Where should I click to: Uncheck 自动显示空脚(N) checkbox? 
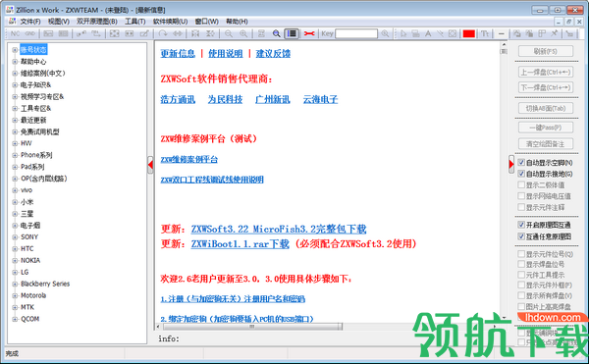[521, 163]
